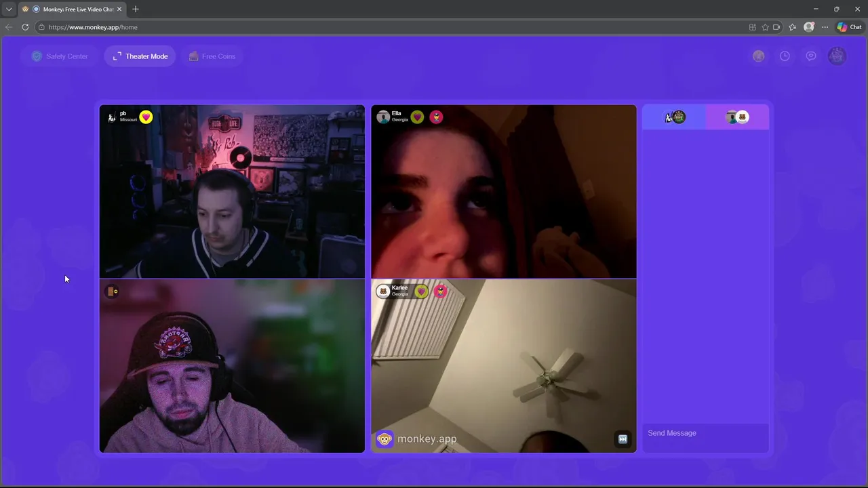The height and width of the screenshot is (488, 868).
Task: Click the gift icon beside Free Coins
Action: tap(193, 56)
